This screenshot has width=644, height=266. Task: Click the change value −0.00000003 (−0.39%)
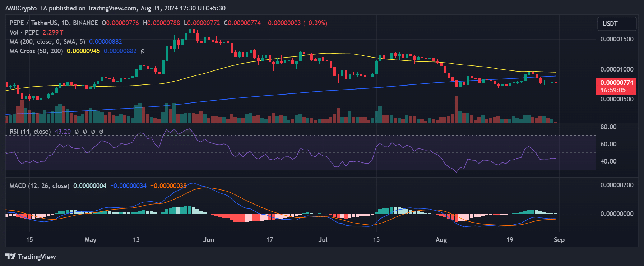point(296,23)
